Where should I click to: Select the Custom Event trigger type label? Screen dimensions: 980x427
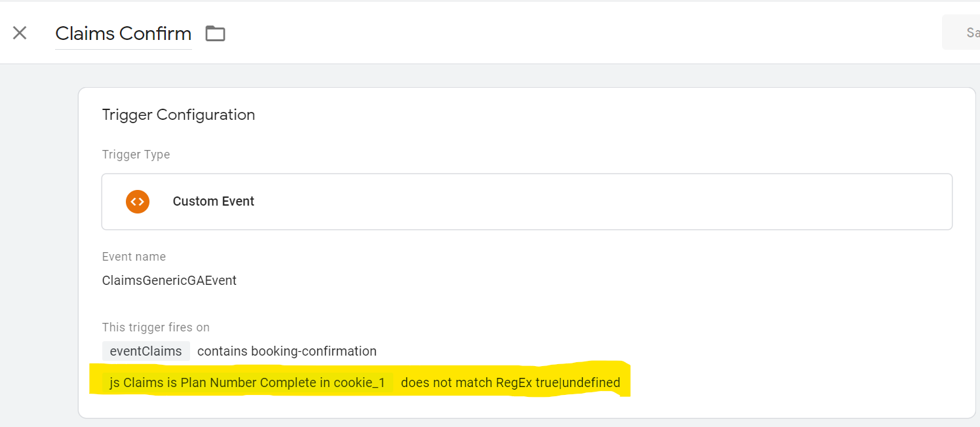tap(213, 202)
